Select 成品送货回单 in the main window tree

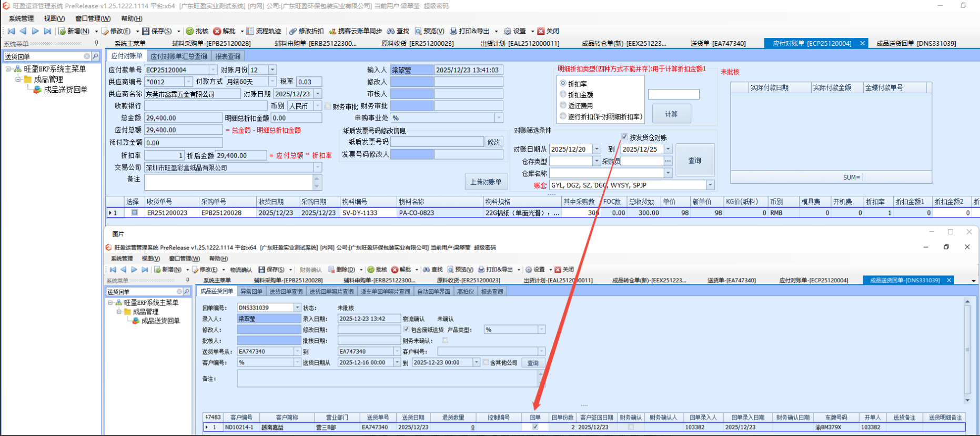click(x=65, y=90)
